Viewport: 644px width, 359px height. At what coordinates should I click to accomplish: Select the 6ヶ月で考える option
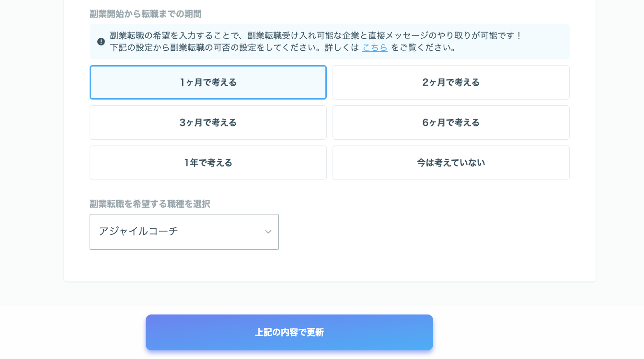(x=451, y=123)
